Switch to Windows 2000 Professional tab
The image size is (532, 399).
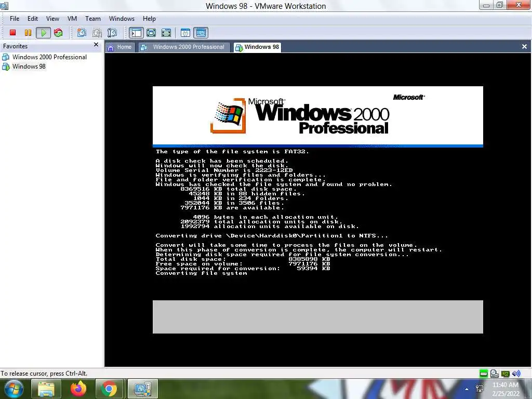(183, 47)
